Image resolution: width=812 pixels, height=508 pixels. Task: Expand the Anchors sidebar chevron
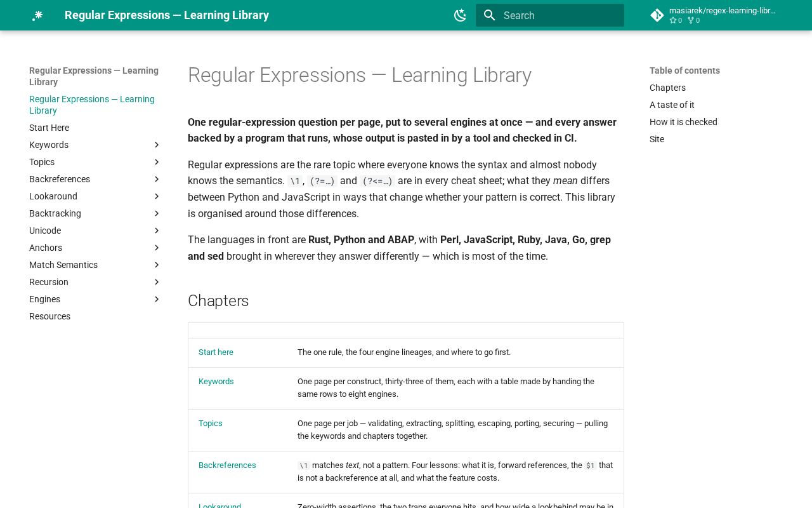(157, 248)
